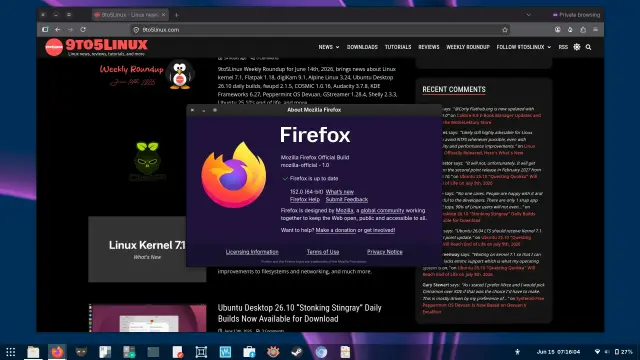
Task: Open the Privacy Notice link
Action: click(x=384, y=252)
